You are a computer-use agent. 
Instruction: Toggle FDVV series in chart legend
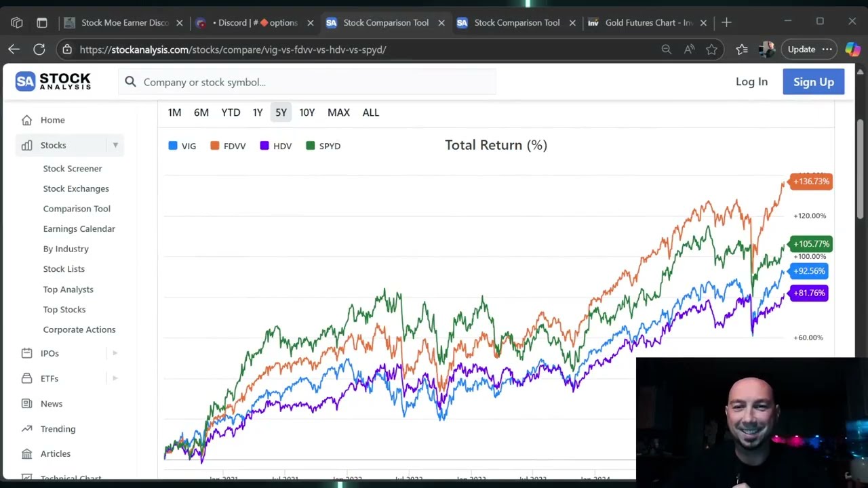(228, 146)
